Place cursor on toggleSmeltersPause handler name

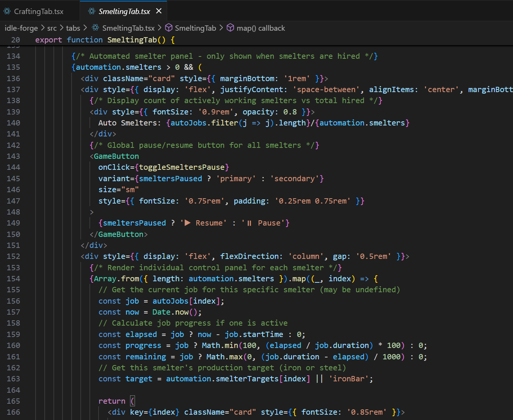[182, 167]
